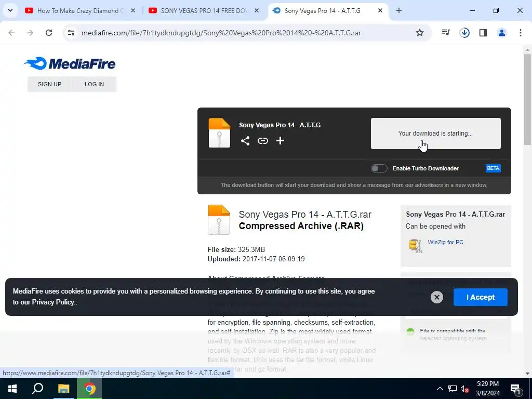Click the LOG IN button

pos(95,84)
